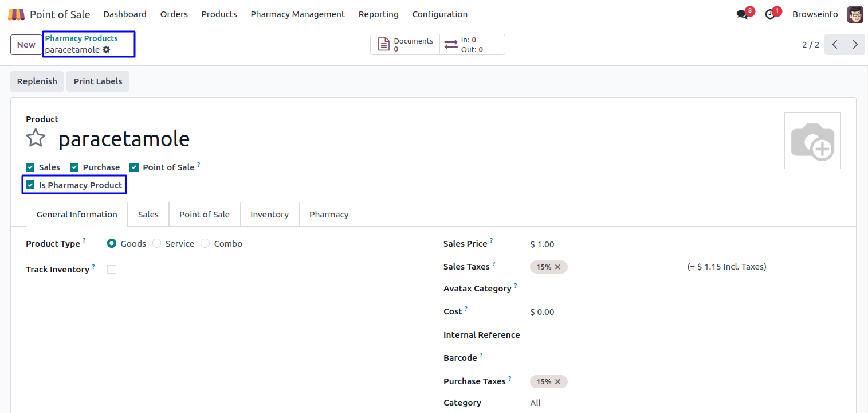
Task: Open the Pharmacy Products breadcrumb link
Action: [81, 38]
